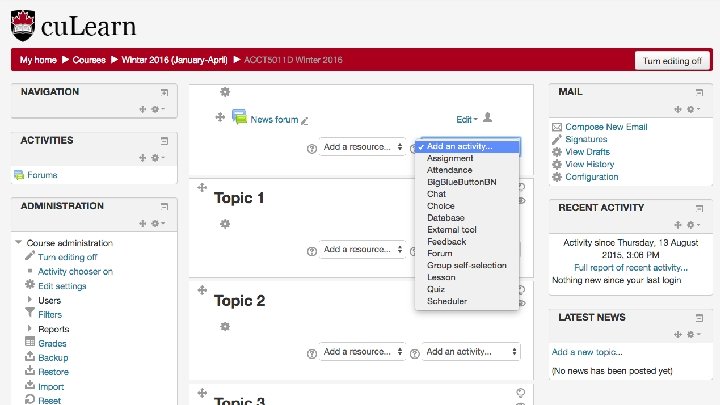
Task: Collapse the Navigation block using its hide icon
Action: (164, 92)
